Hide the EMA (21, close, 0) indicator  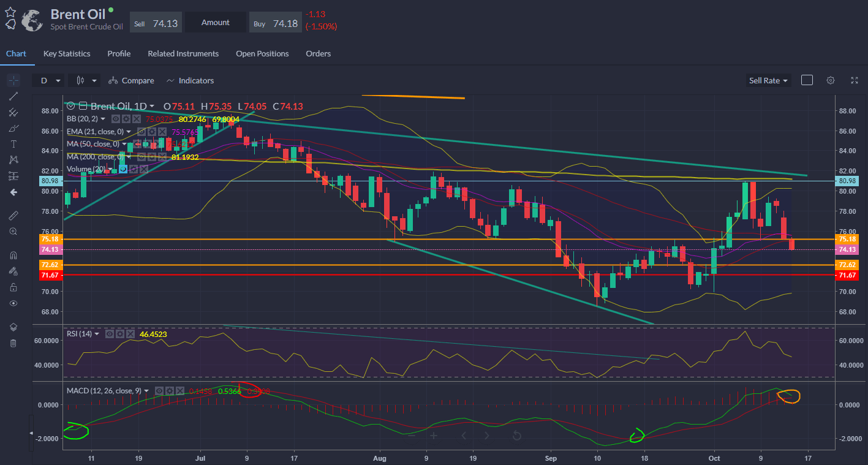click(142, 132)
